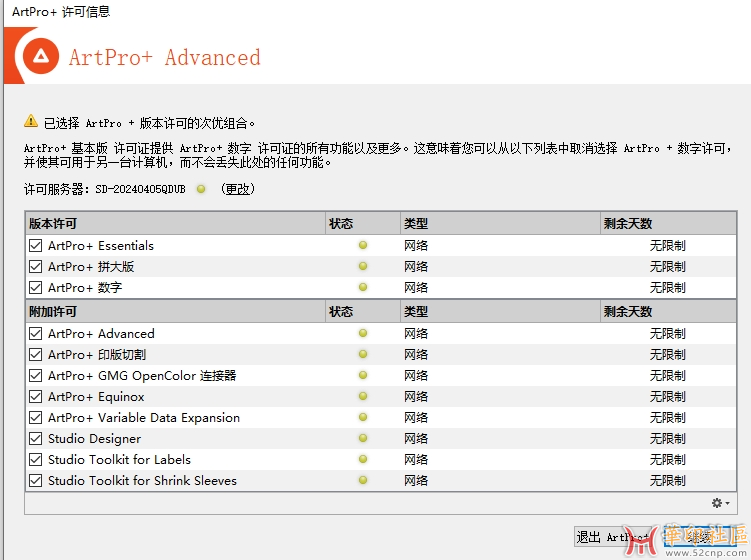The image size is (751, 560).
Task: Toggle Studio Toolkit for Labels checkbox
Action: [35, 460]
